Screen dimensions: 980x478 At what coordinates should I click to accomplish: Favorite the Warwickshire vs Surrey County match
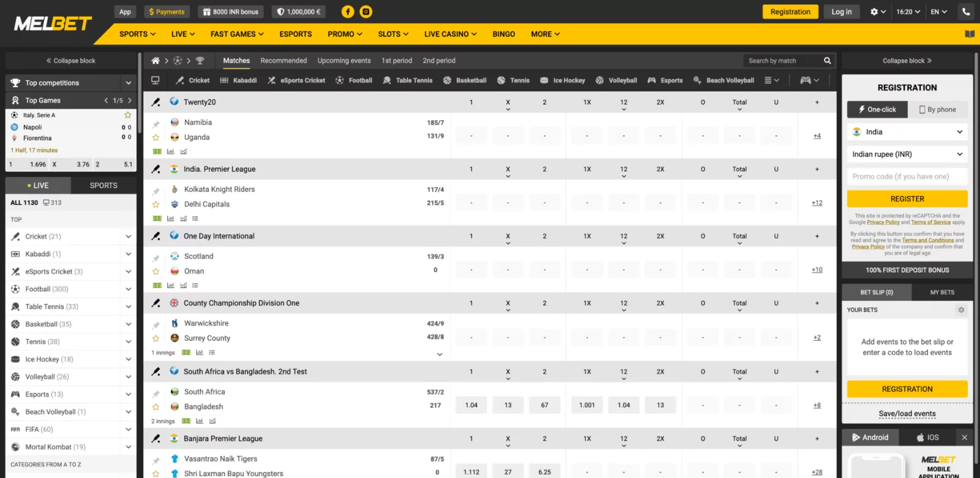click(156, 338)
